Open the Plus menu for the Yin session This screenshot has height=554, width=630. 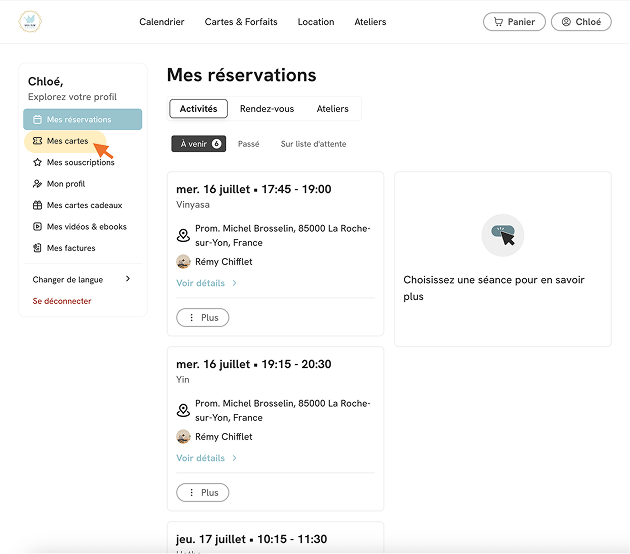[x=202, y=493]
